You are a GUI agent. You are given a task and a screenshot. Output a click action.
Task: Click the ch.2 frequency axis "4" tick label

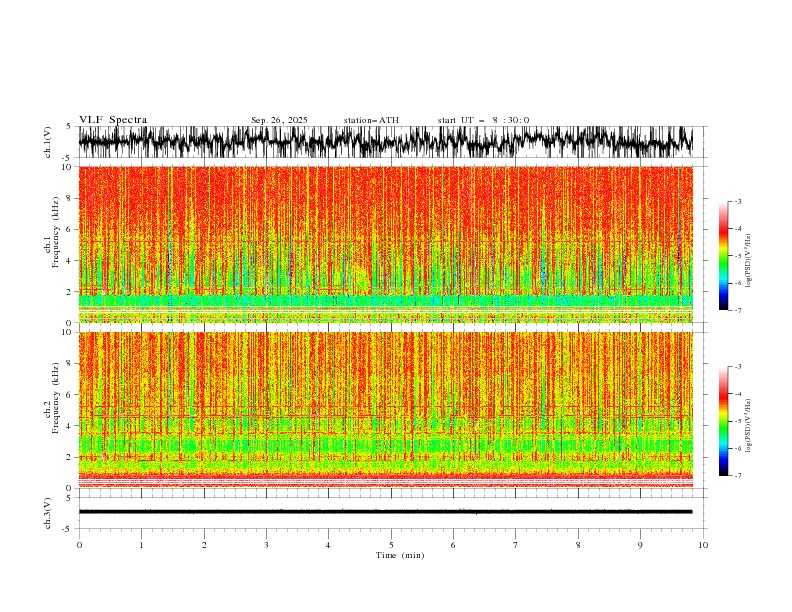click(70, 426)
